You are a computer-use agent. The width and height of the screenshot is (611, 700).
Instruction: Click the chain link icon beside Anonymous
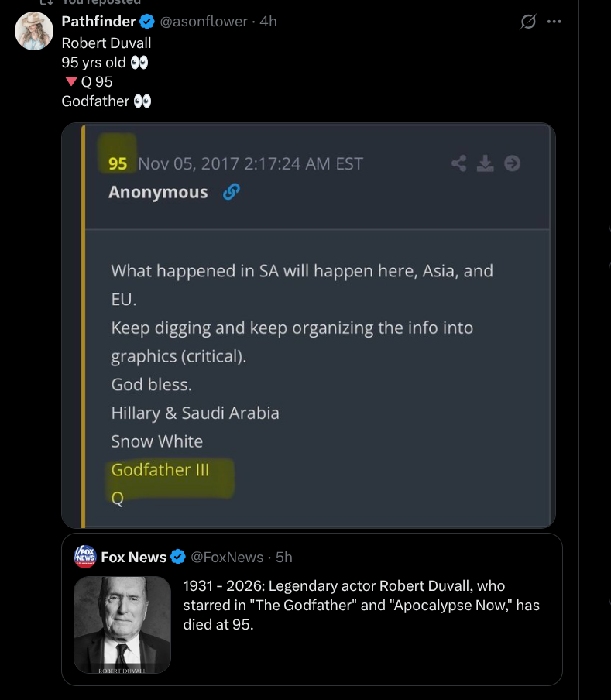tap(231, 192)
